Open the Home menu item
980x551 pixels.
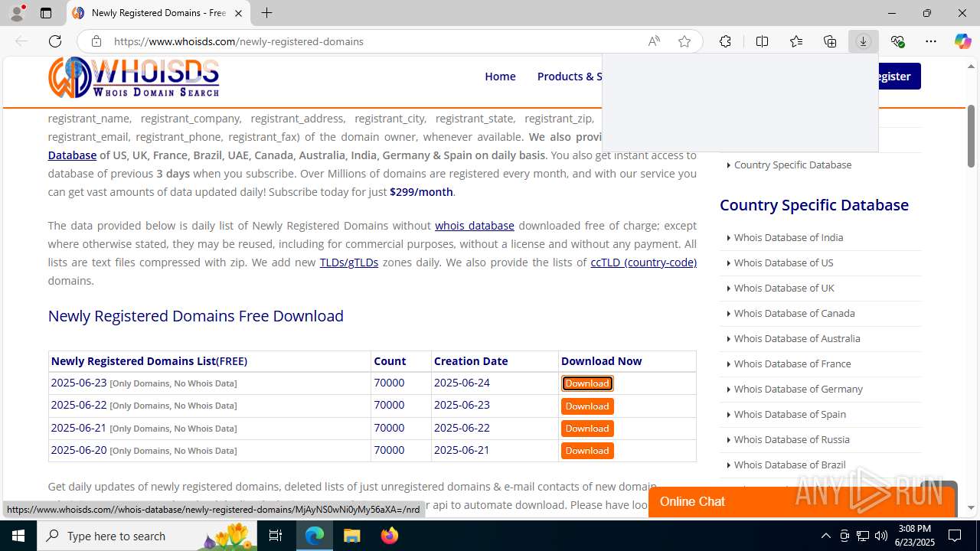pos(500,76)
